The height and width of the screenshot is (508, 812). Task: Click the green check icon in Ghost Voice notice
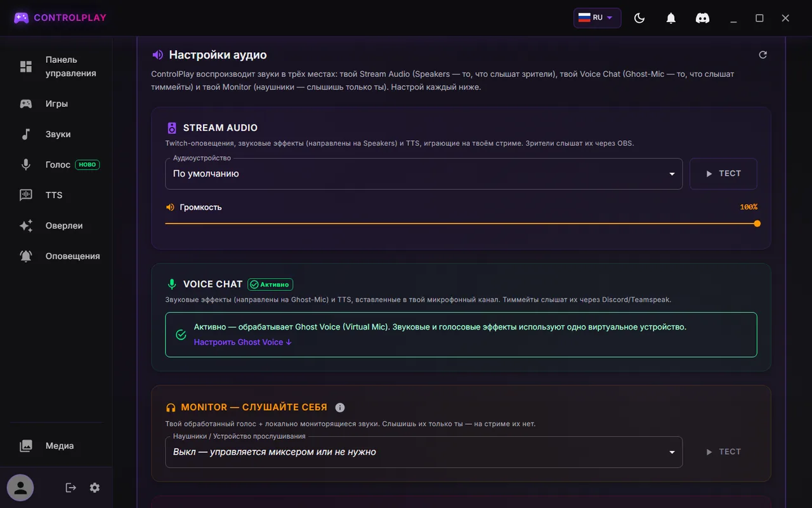coord(181,335)
